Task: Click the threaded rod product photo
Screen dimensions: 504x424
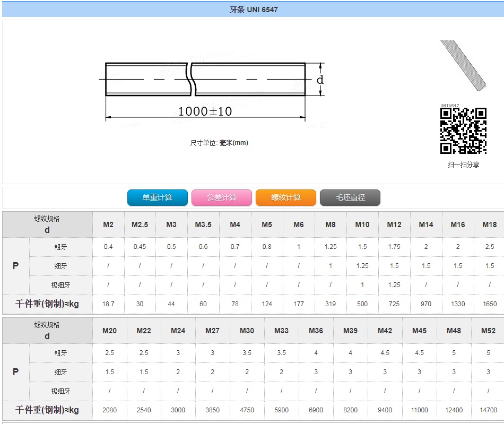Action: coord(463,65)
